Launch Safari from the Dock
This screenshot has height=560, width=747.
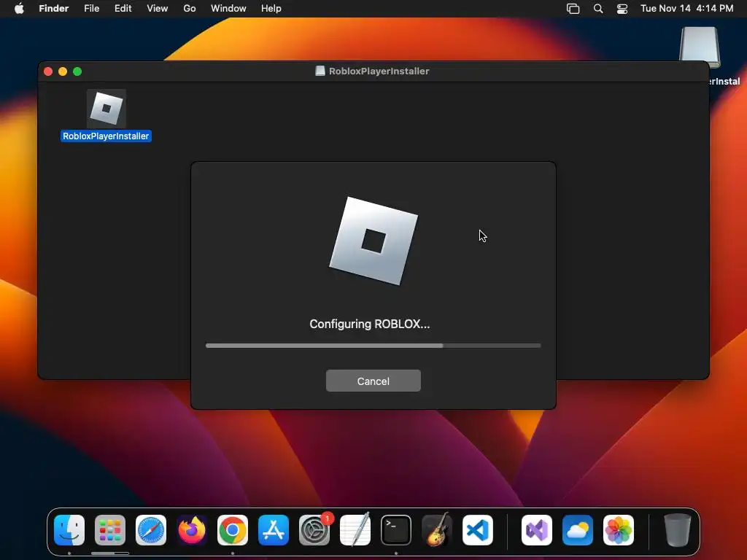click(151, 530)
